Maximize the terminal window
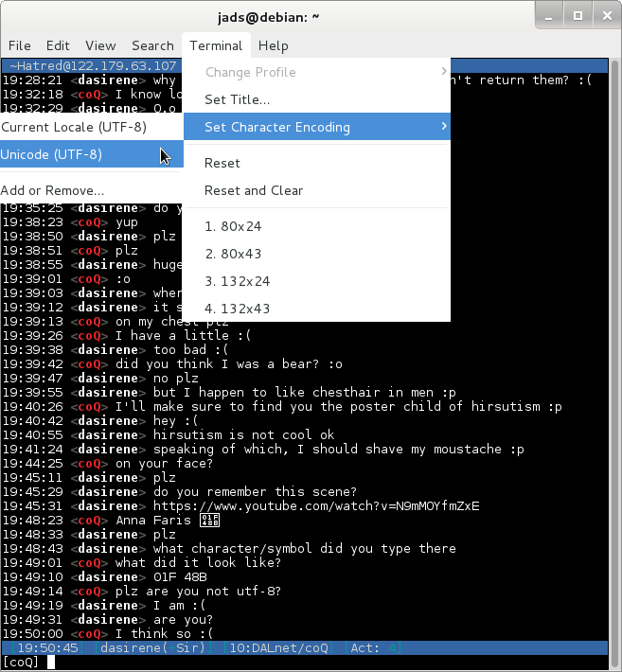This screenshot has height=672, width=622. [x=578, y=16]
